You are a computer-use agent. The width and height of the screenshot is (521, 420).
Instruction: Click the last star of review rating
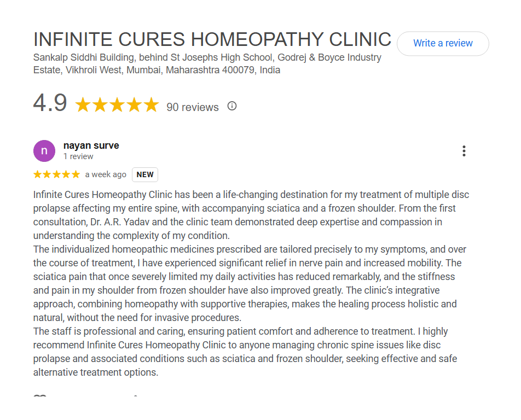click(76, 174)
